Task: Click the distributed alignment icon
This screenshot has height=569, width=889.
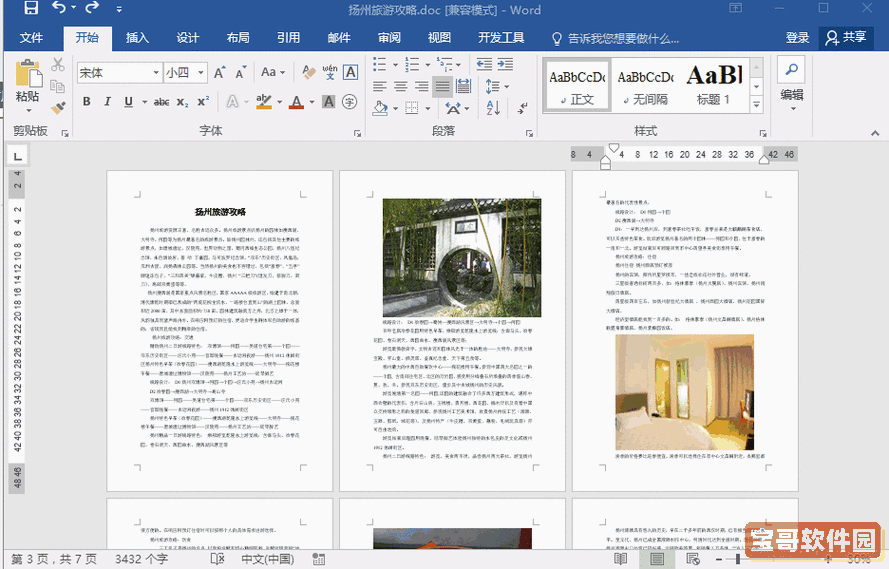Action: pyautogui.click(x=463, y=86)
